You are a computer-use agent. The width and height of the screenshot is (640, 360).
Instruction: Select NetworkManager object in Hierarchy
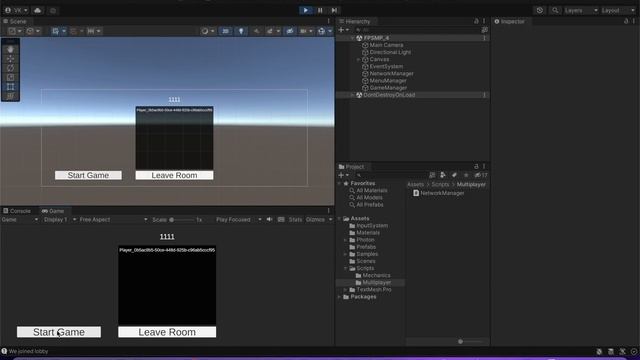[391, 73]
